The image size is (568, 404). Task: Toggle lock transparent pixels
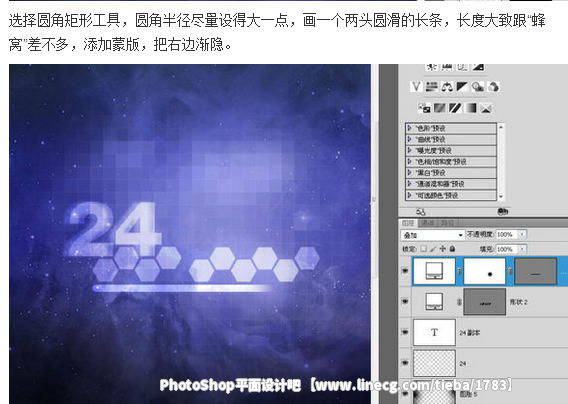[424, 249]
